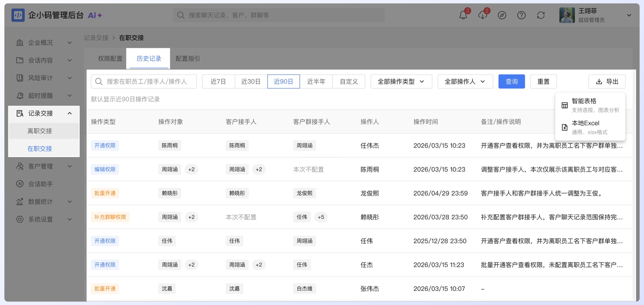This screenshot has width=644, height=305.
Task: Expand the 会话内容 menu chevron
Action: (x=70, y=60)
